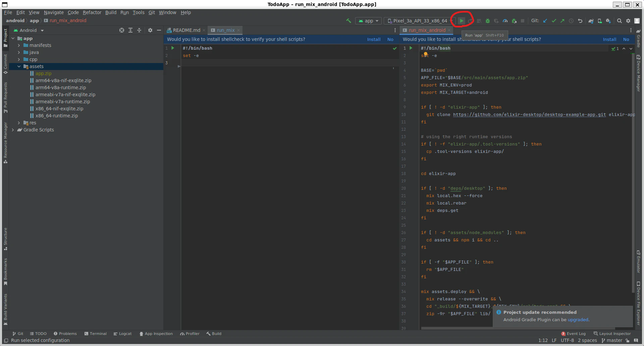
Task: Expand the Gradle Scripts node
Action: point(13,130)
